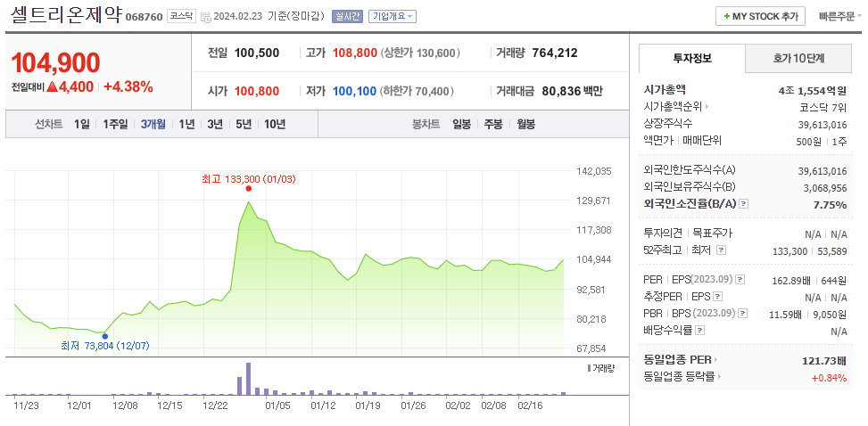Click the 11.59배 PBR value
868x426 pixels.
point(786,315)
